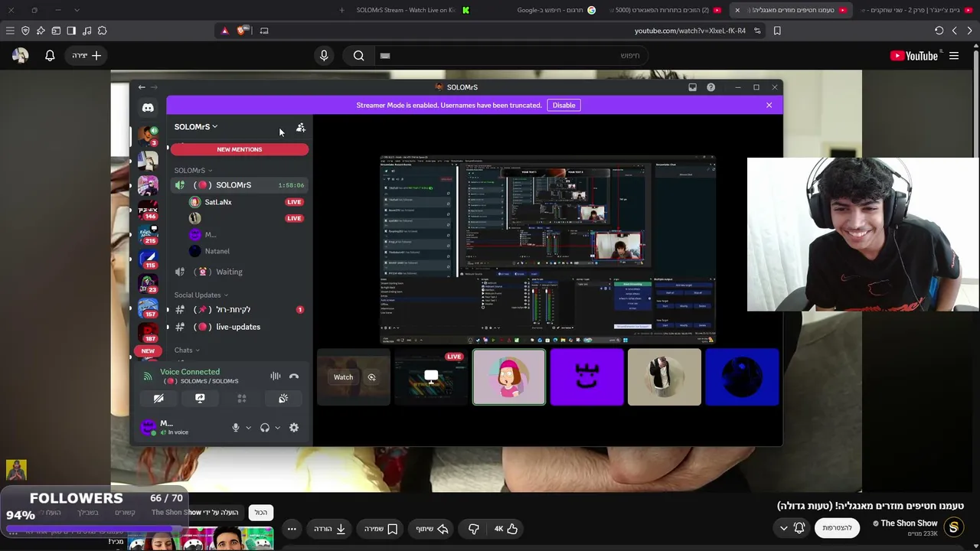The height and width of the screenshot is (551, 980).
Task: Reload the browser page
Action: coord(939,31)
